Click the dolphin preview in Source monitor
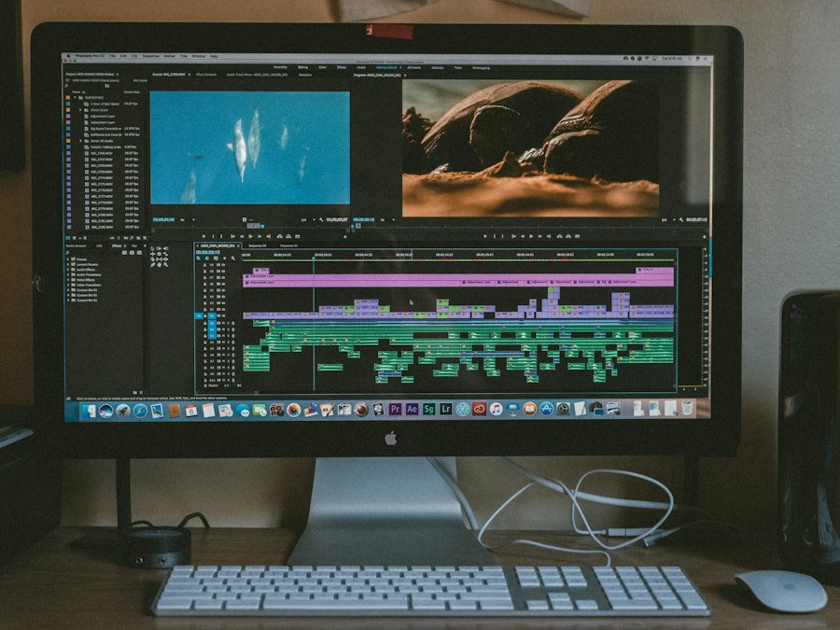This screenshot has width=840, height=630. click(x=249, y=147)
